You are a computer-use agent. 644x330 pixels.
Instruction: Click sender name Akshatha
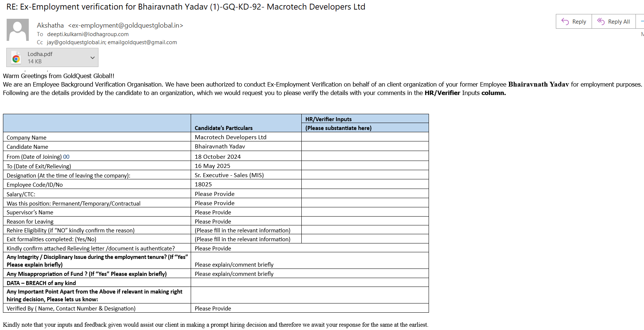(50, 25)
